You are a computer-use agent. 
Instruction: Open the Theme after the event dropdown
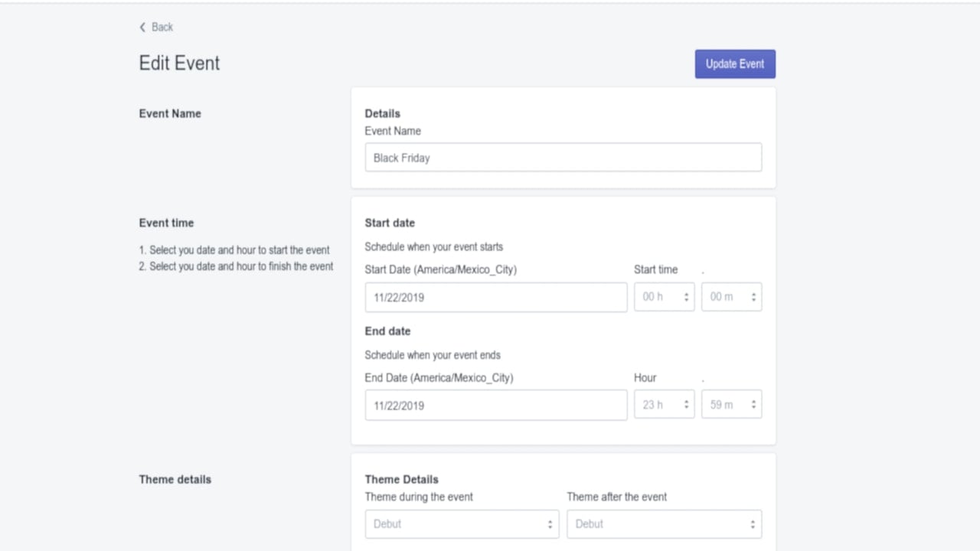tap(665, 524)
